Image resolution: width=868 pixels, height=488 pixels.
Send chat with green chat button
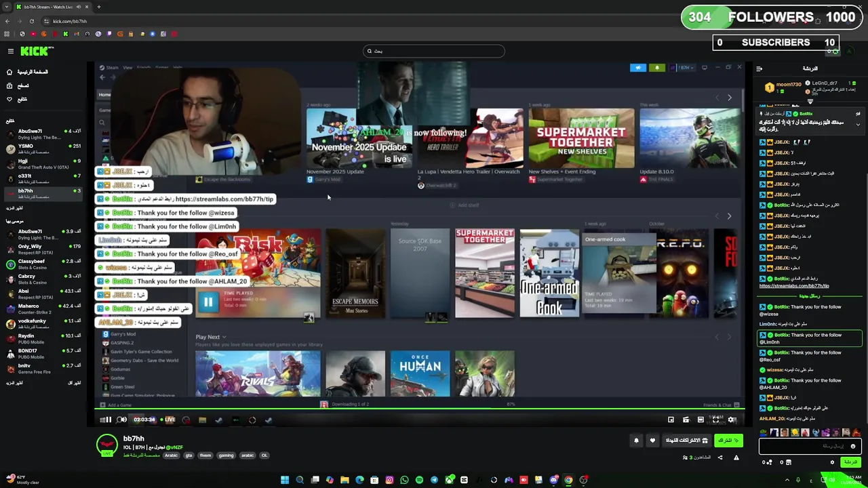click(x=850, y=462)
